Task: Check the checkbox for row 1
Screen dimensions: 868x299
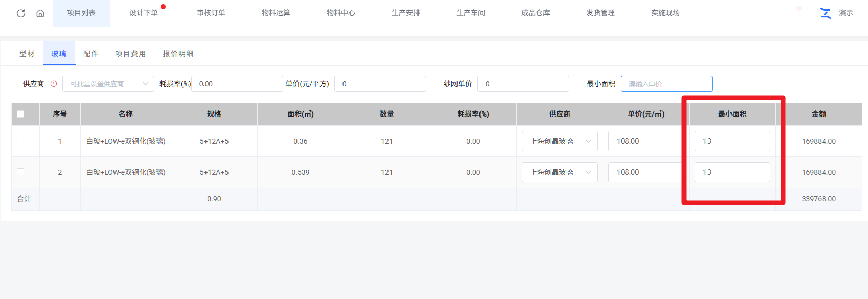Action: coord(20,141)
